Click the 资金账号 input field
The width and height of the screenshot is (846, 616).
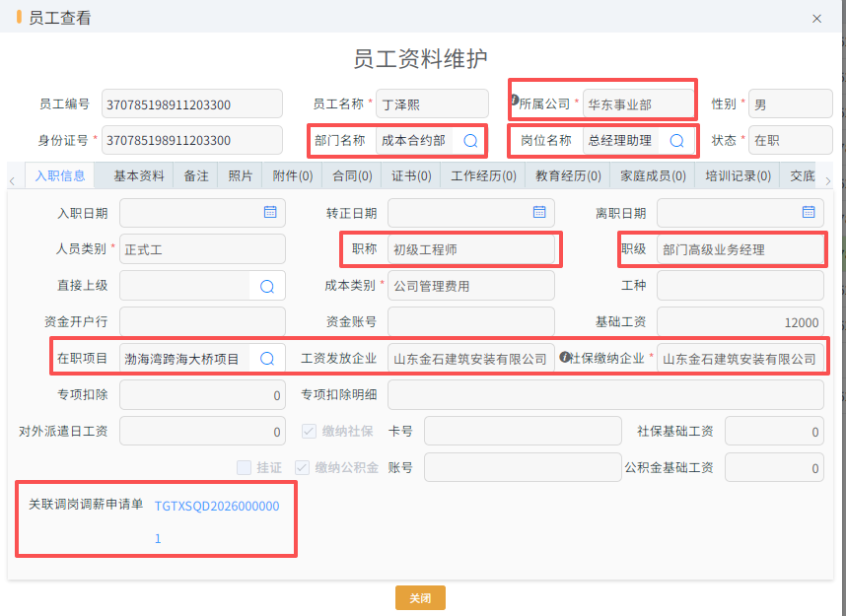tap(471, 322)
